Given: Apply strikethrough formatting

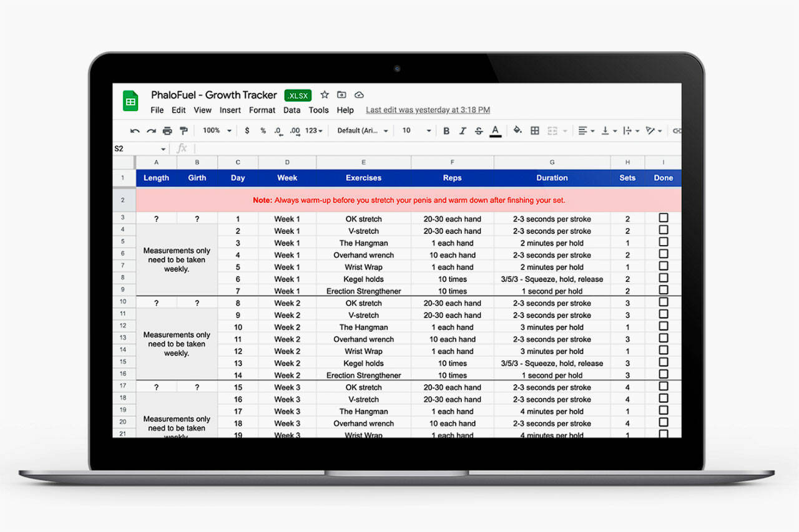Looking at the screenshot, I should [479, 131].
